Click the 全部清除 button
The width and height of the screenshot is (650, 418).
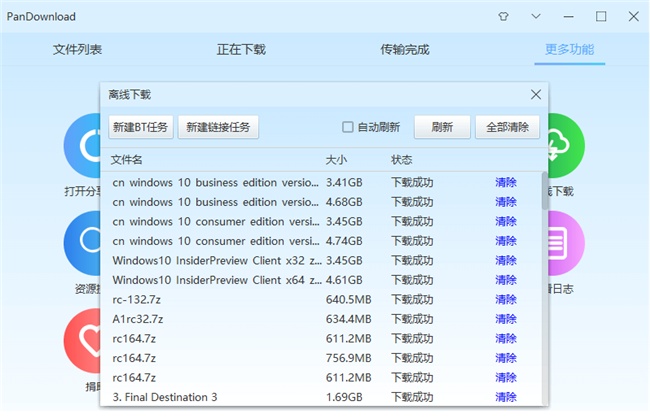[x=507, y=127]
